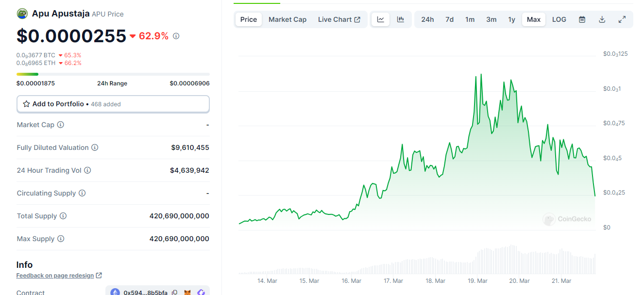The width and height of the screenshot is (644, 295).
Task: Click the purple chain icon next to MetaMask
Action: pos(201,293)
